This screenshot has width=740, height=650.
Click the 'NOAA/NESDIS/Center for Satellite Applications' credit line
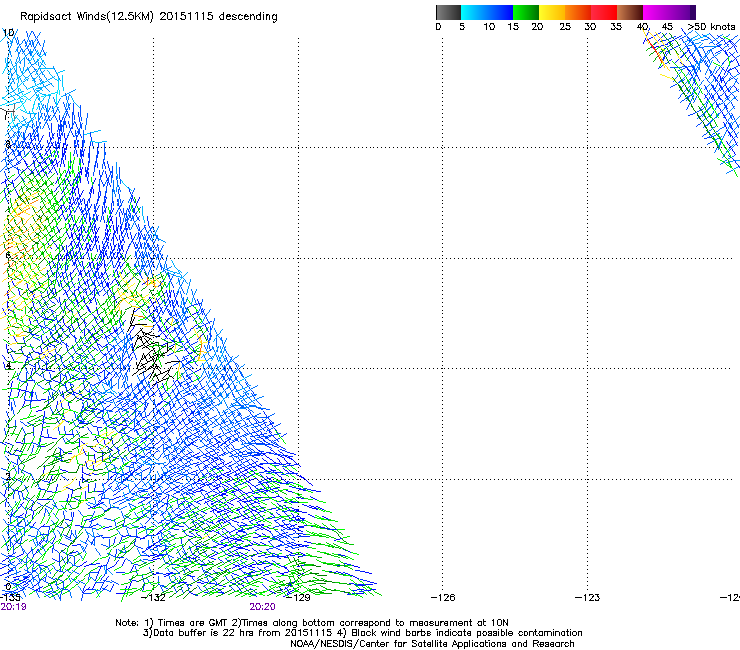point(432,644)
